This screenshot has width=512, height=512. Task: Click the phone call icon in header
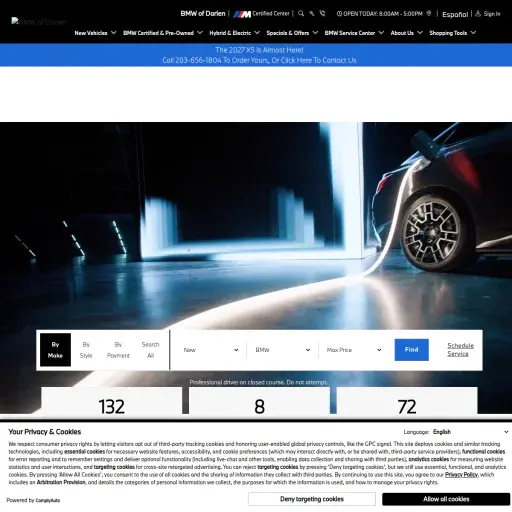[322, 13]
